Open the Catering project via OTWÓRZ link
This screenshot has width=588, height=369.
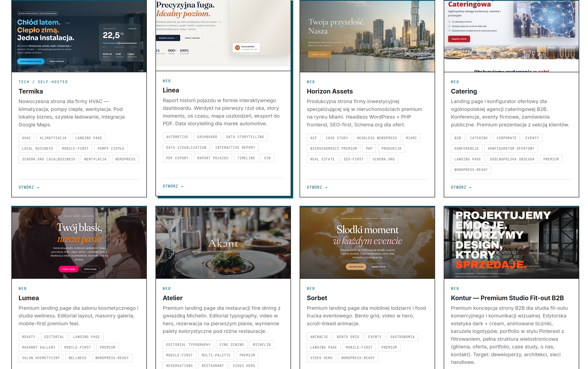click(x=461, y=187)
